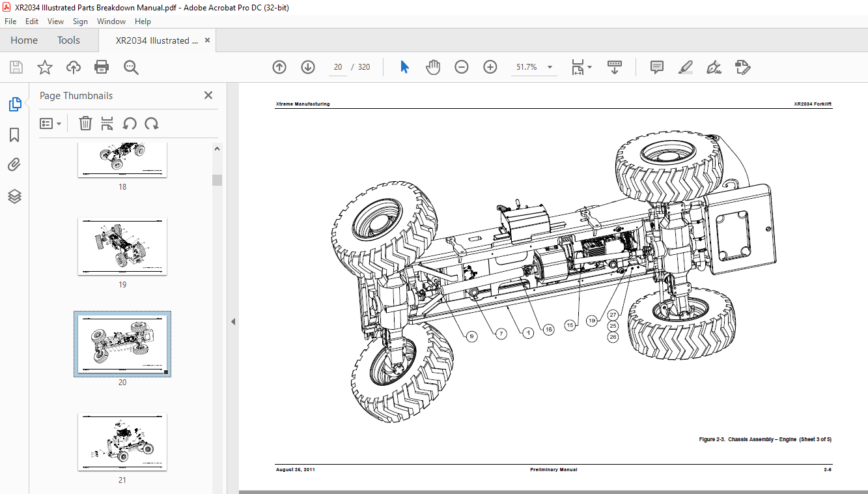Click the August 26, 2011 footer date
Viewport: 868px width, 494px height.
pos(295,470)
